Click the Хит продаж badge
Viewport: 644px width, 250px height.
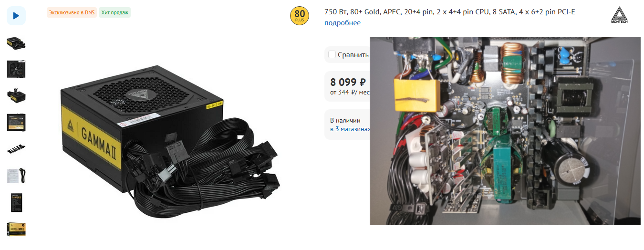tap(115, 12)
